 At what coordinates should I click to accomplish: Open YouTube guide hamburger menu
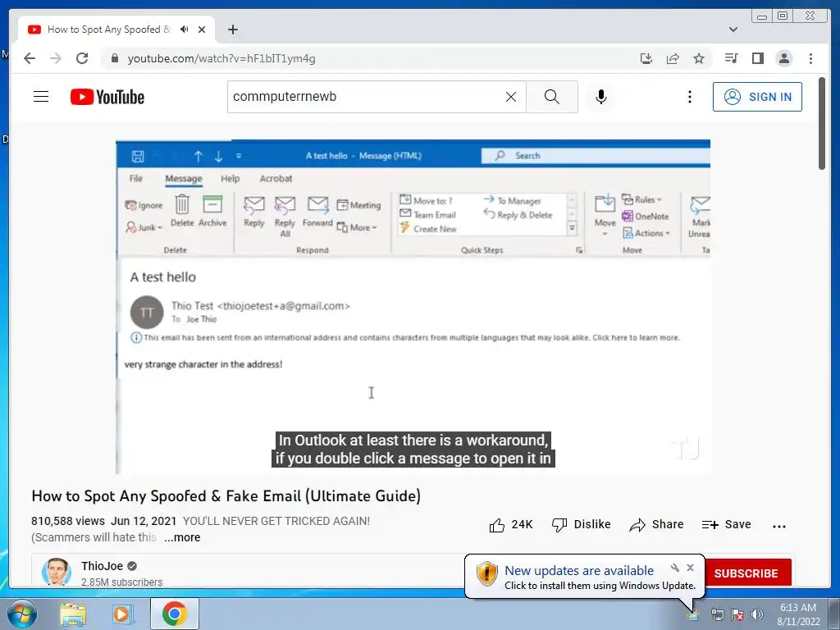[41, 97]
